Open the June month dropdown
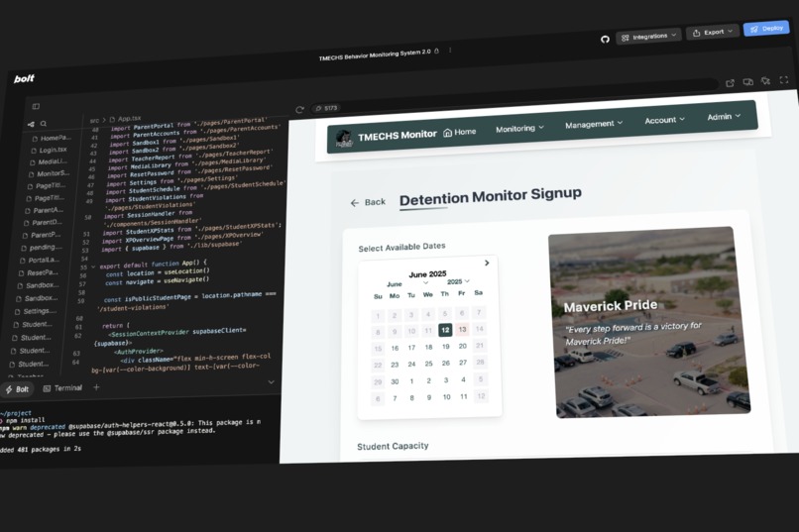Viewport: 799px width, 532px height. pyautogui.click(x=407, y=283)
